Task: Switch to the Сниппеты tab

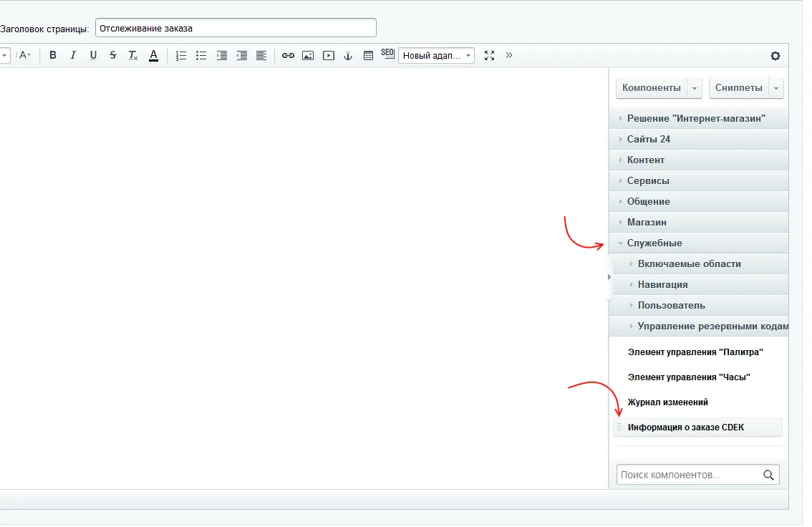Action: (739, 88)
